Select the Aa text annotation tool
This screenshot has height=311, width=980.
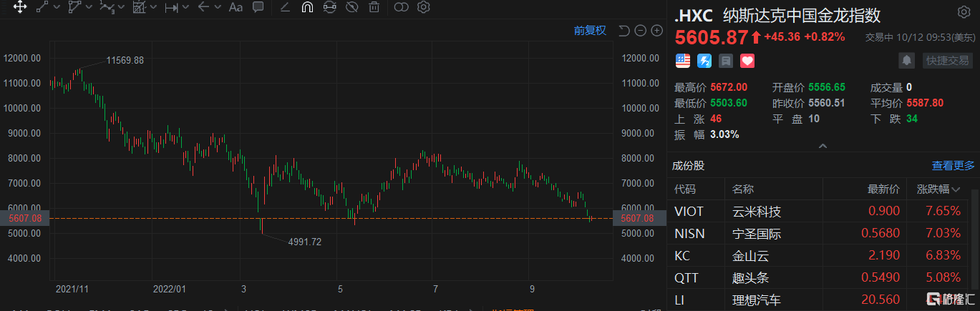point(236,8)
